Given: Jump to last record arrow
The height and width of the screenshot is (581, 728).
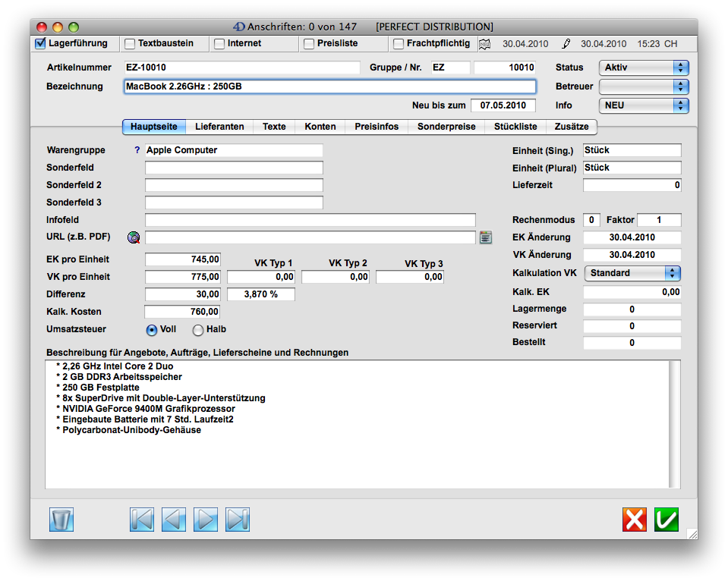Looking at the screenshot, I should pyautogui.click(x=238, y=520).
